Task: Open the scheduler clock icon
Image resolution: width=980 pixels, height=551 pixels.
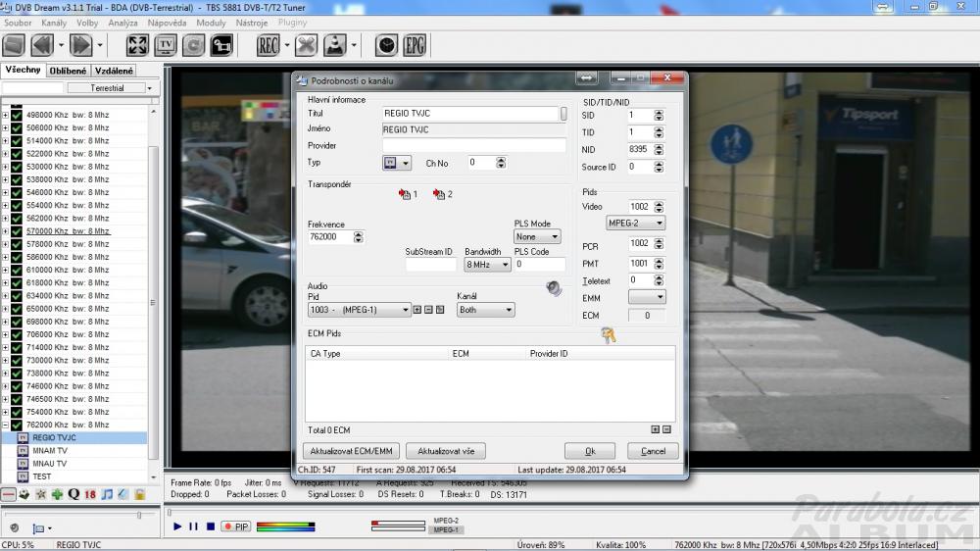Action: [386, 46]
